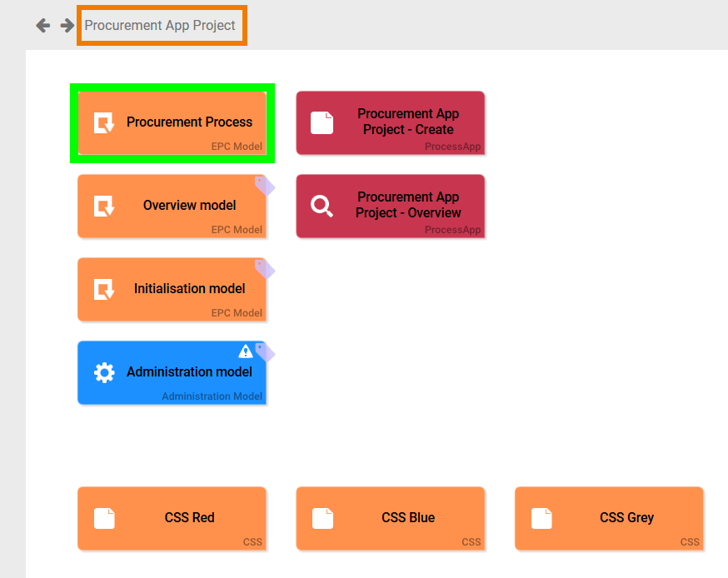This screenshot has height=578, width=728.
Task: Click the tag icon on Initialisation model
Action: (x=264, y=269)
